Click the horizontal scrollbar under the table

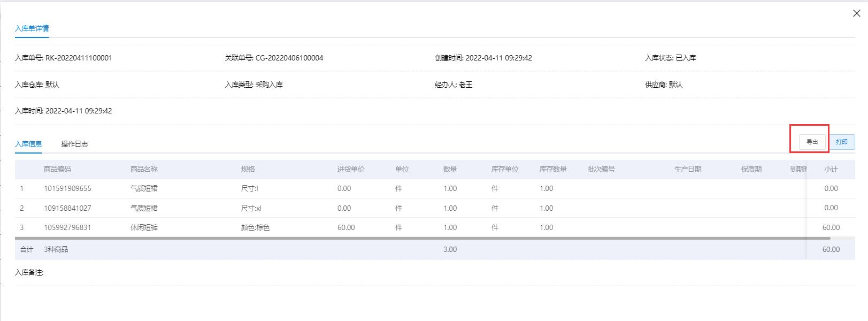click(423, 238)
